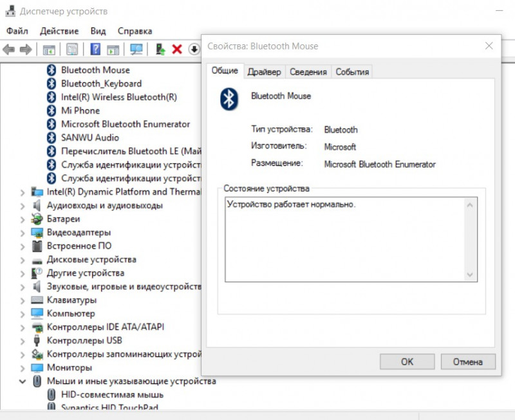
Task: Expand the Дисковые устройства node
Action: click(x=23, y=260)
